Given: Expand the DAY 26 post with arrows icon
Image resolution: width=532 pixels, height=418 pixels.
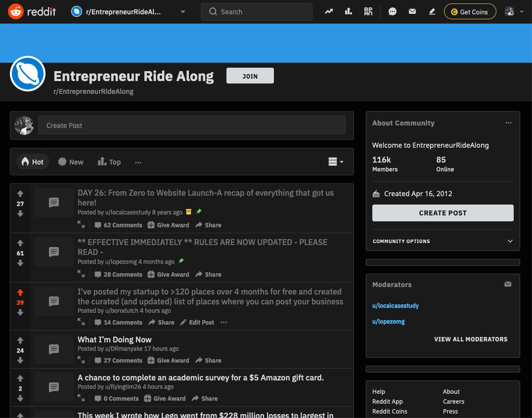Looking at the screenshot, I should (81, 224).
